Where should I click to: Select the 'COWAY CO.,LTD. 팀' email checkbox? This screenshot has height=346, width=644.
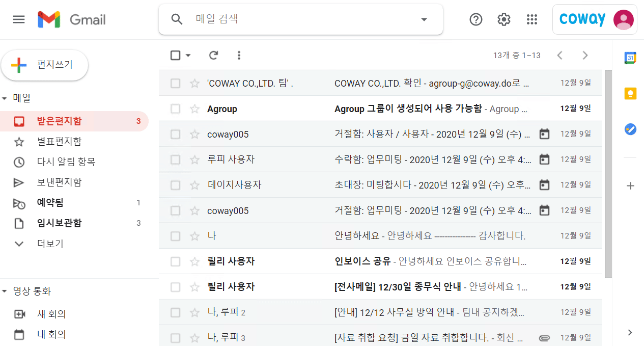pos(175,83)
